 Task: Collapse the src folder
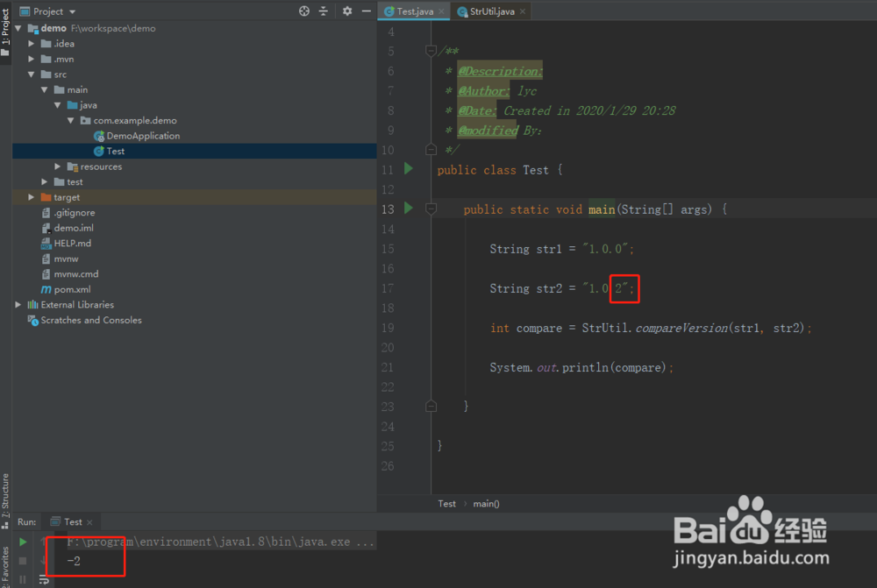click(32, 74)
